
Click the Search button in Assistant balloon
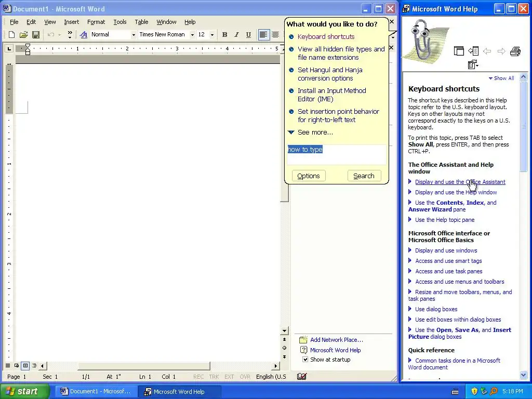(364, 176)
